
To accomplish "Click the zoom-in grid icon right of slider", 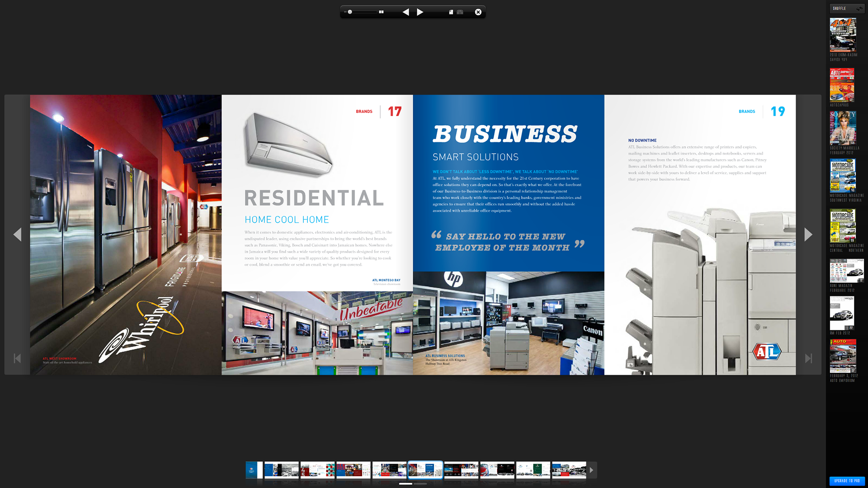I will (x=381, y=12).
